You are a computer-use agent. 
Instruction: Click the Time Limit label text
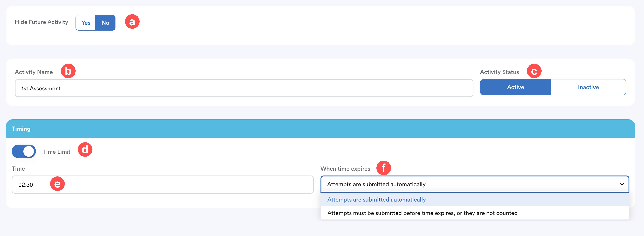57,152
